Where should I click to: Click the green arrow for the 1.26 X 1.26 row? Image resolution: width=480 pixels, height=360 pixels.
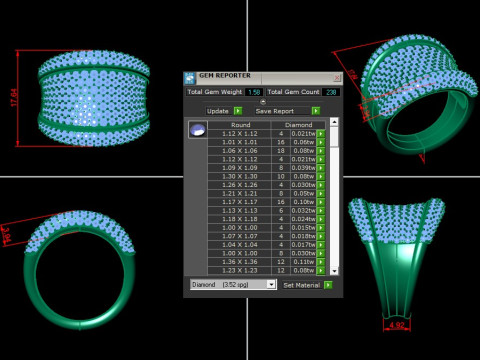click(x=321, y=185)
